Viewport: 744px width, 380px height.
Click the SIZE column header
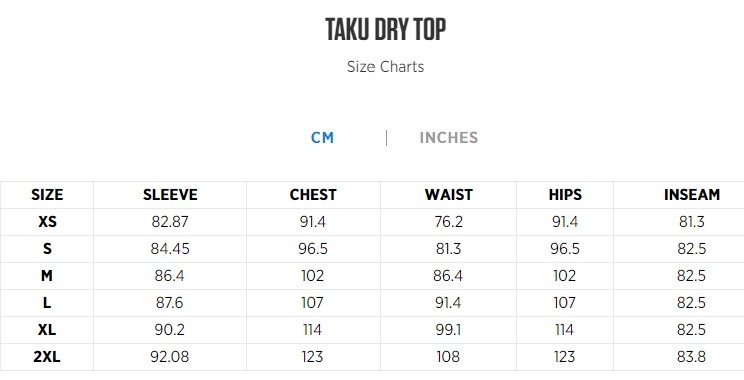pos(47,195)
